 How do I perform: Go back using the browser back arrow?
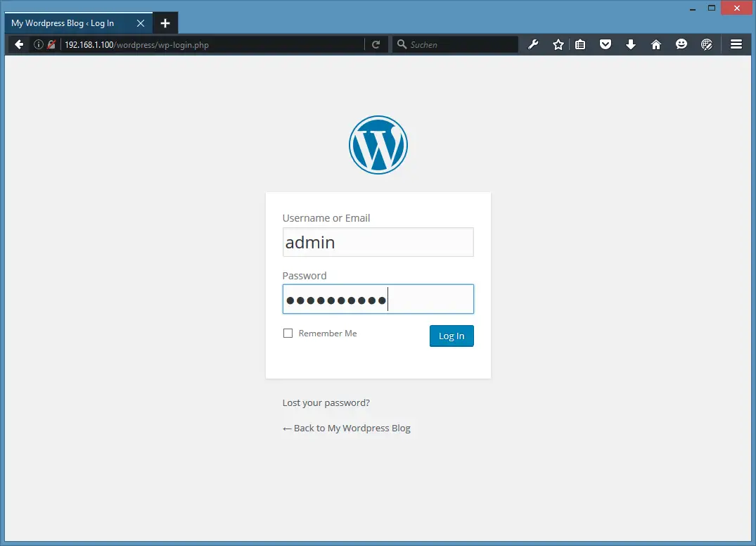[19, 45]
